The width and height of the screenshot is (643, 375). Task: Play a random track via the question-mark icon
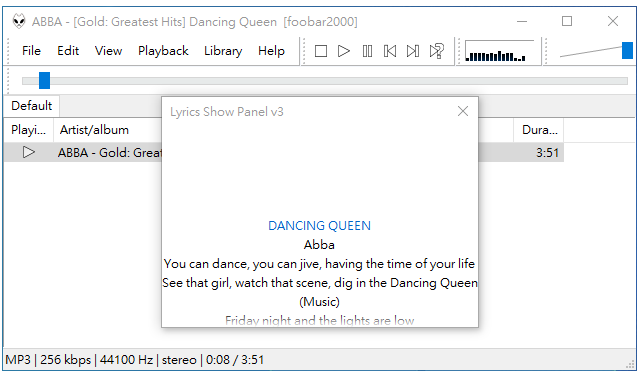click(x=436, y=51)
